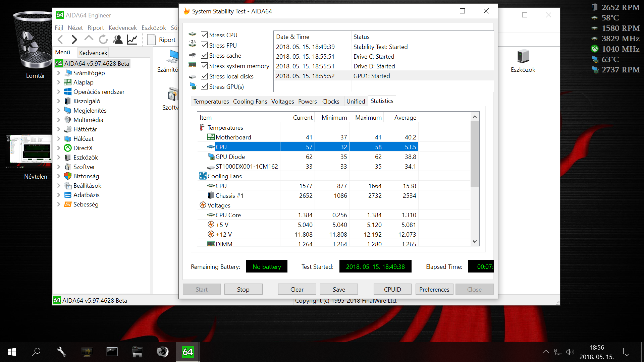Screen dimensions: 644x362
Task: Toggle Stress local disks checkbox
Action: [x=204, y=76]
